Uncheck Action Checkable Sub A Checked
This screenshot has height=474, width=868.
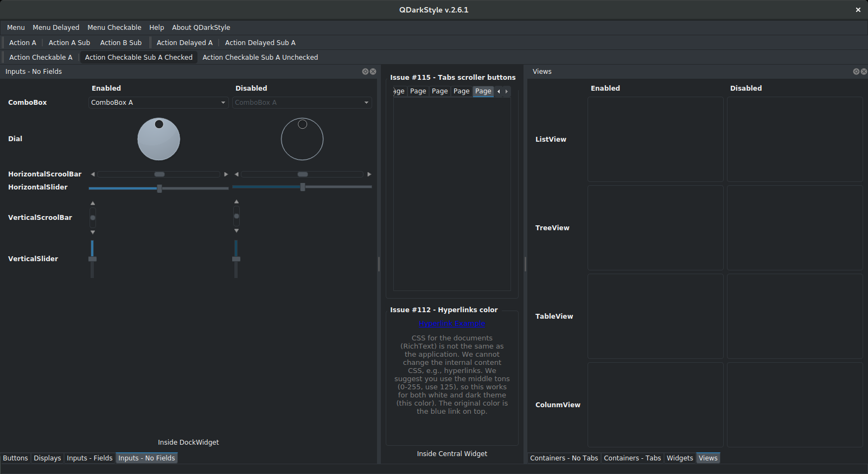[138, 58]
